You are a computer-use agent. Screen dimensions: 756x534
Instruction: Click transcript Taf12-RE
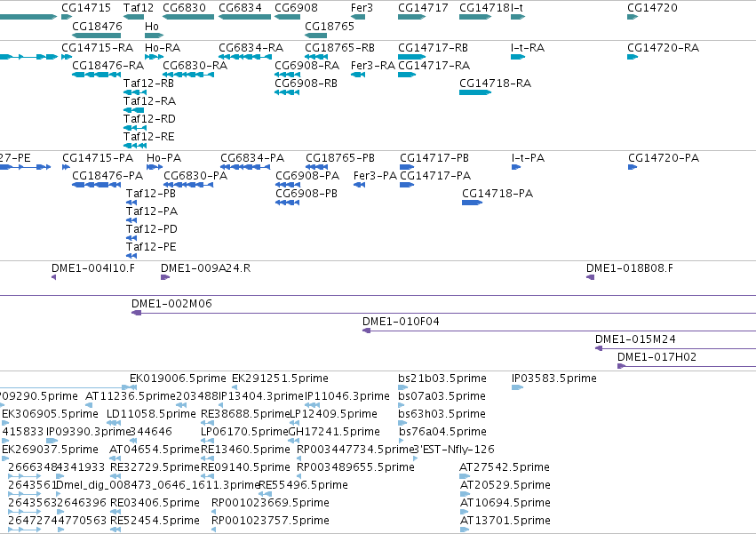(x=149, y=137)
